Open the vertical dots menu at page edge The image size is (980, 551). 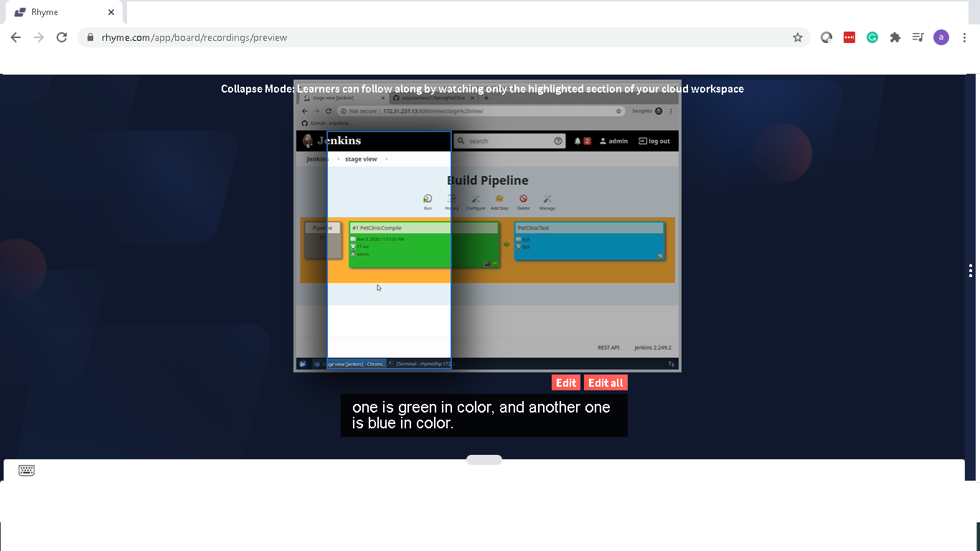click(970, 270)
